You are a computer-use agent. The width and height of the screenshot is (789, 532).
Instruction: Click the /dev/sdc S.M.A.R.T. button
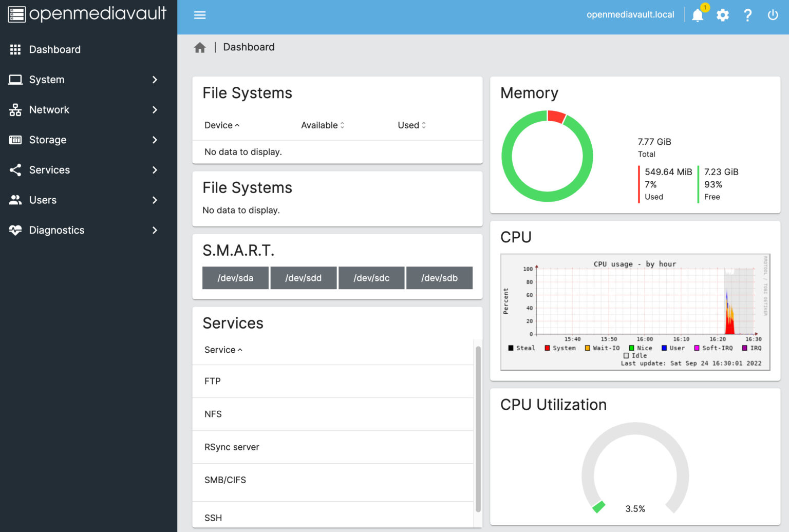[371, 278]
